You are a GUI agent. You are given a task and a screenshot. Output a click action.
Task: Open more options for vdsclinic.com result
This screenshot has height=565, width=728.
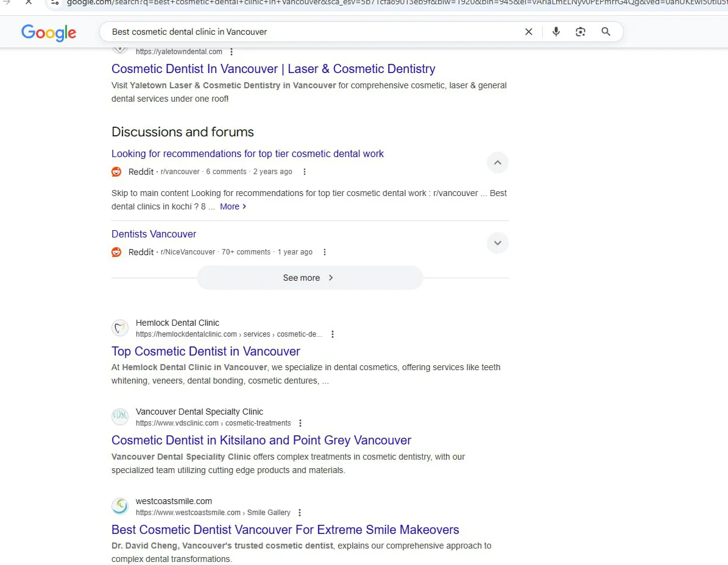(x=300, y=423)
